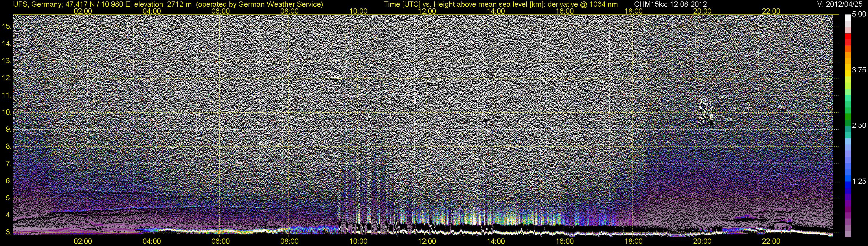Click '20:00' on the lower time axis
This screenshot has width=868, height=246.
click(x=702, y=241)
